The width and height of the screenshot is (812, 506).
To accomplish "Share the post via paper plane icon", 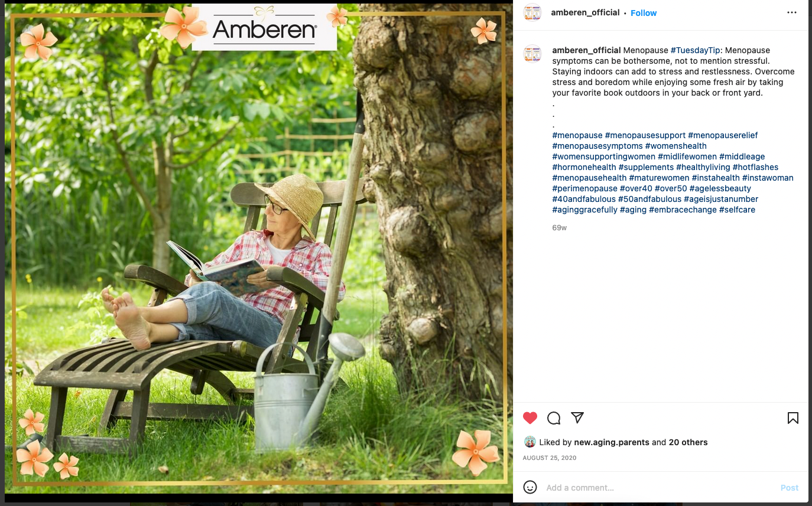I will [577, 417].
